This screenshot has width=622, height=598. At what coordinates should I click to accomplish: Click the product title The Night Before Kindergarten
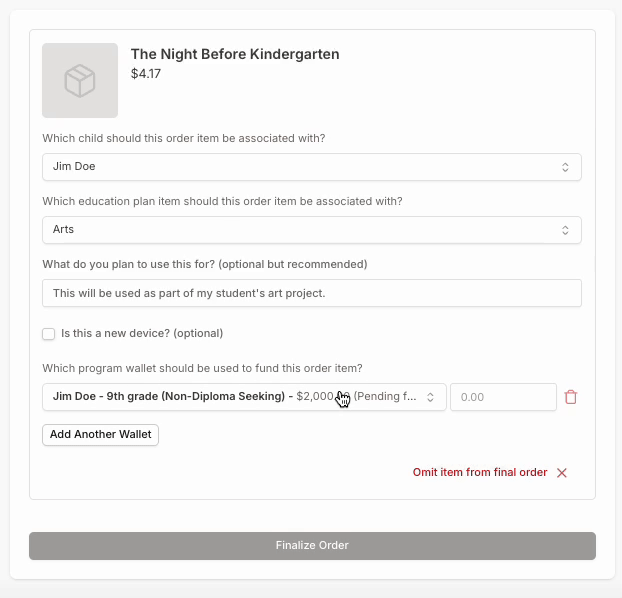[235, 54]
